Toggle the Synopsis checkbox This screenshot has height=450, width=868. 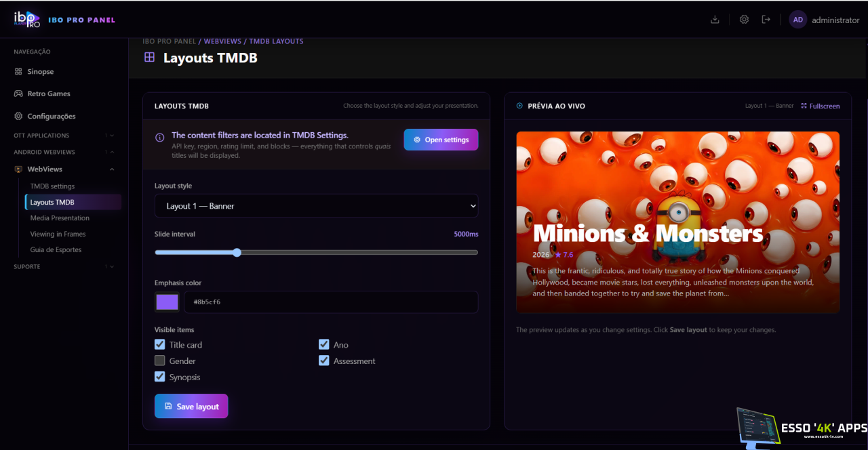[x=160, y=377]
